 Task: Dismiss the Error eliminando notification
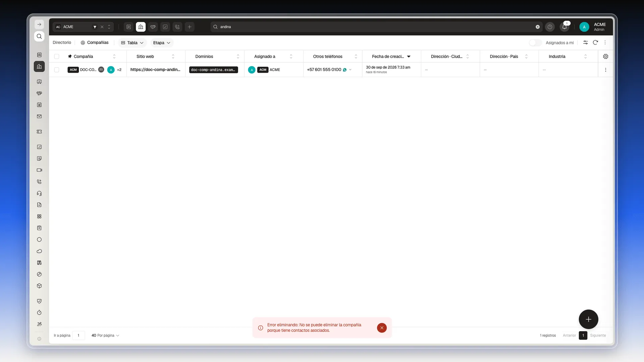click(x=382, y=328)
